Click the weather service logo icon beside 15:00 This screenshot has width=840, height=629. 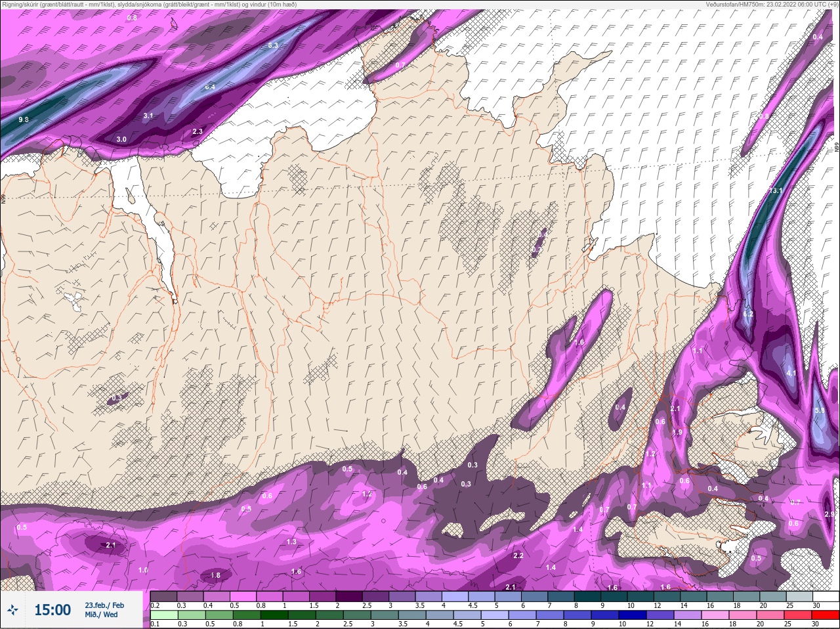click(12, 611)
